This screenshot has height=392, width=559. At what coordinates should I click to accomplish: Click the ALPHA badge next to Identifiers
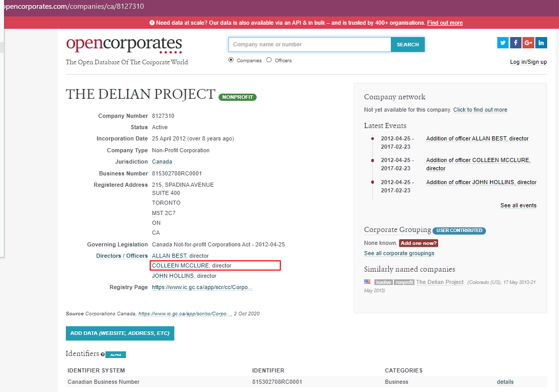(116, 354)
